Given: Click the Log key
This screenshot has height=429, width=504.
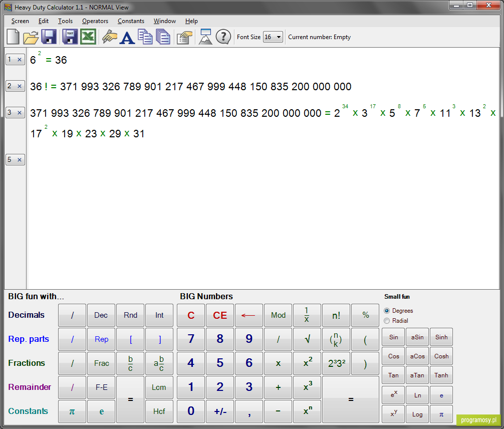Looking at the screenshot, I should 417,414.
